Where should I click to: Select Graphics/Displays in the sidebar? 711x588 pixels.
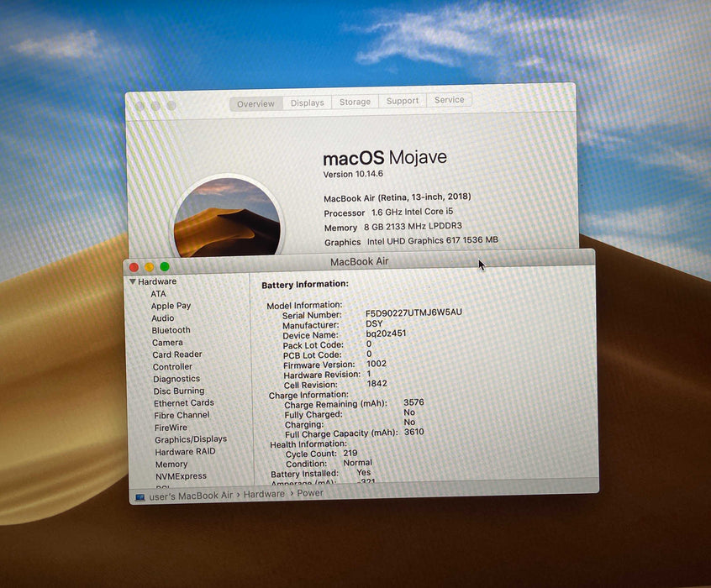[x=191, y=439]
